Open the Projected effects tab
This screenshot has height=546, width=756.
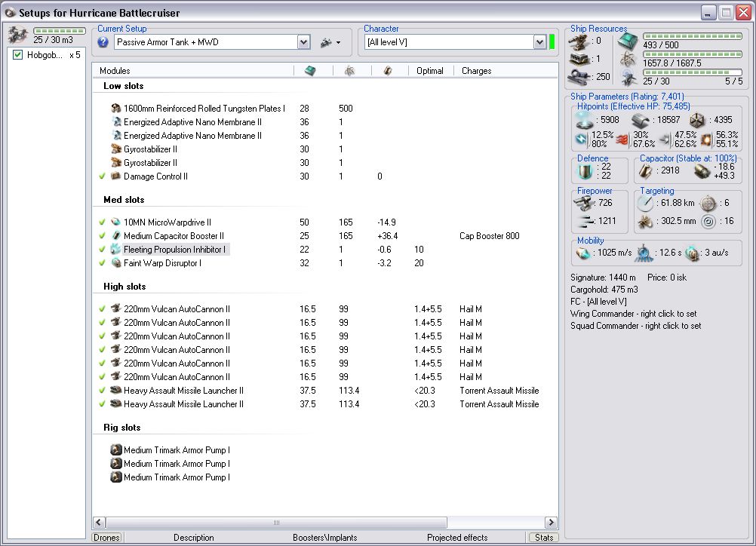coord(457,538)
